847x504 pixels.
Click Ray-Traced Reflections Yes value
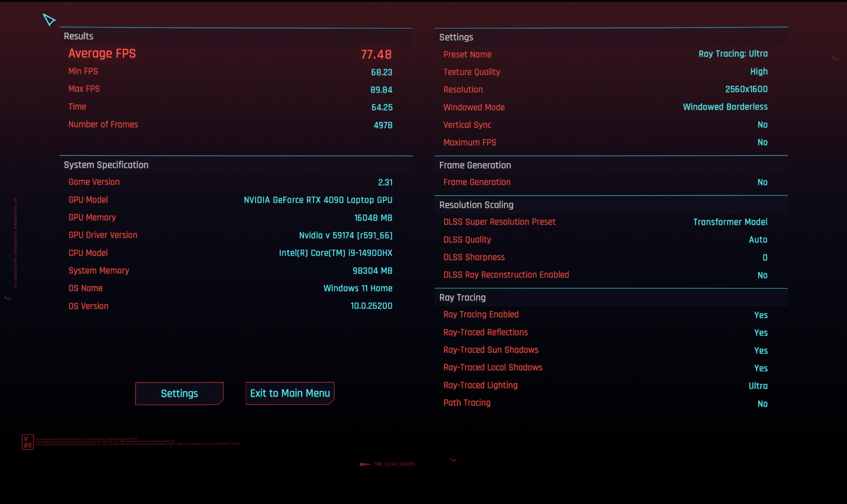coord(761,333)
